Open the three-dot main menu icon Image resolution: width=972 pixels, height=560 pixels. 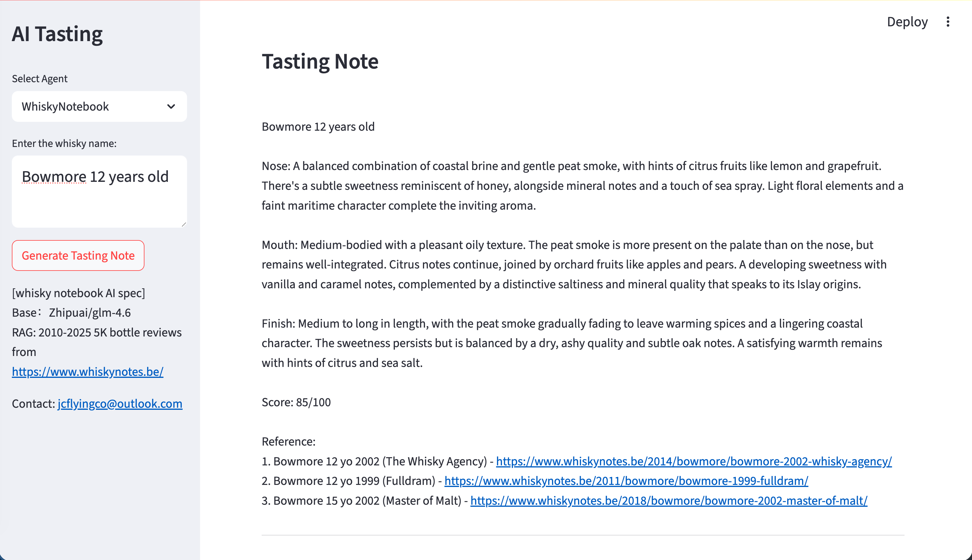(x=948, y=22)
